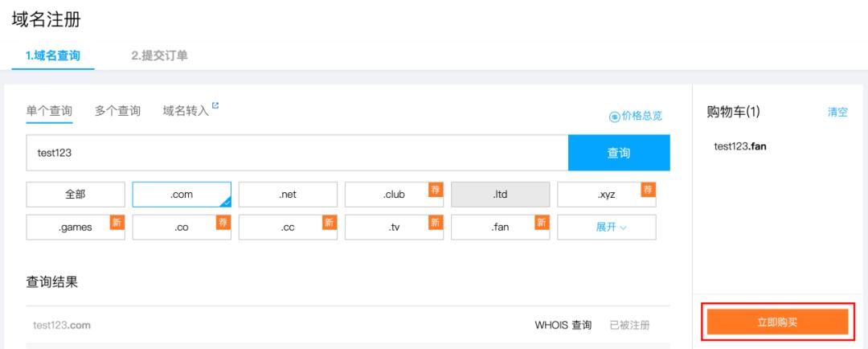868x349 pixels.
Task: Pick the .cc suffix option
Action: pyautogui.click(x=288, y=227)
